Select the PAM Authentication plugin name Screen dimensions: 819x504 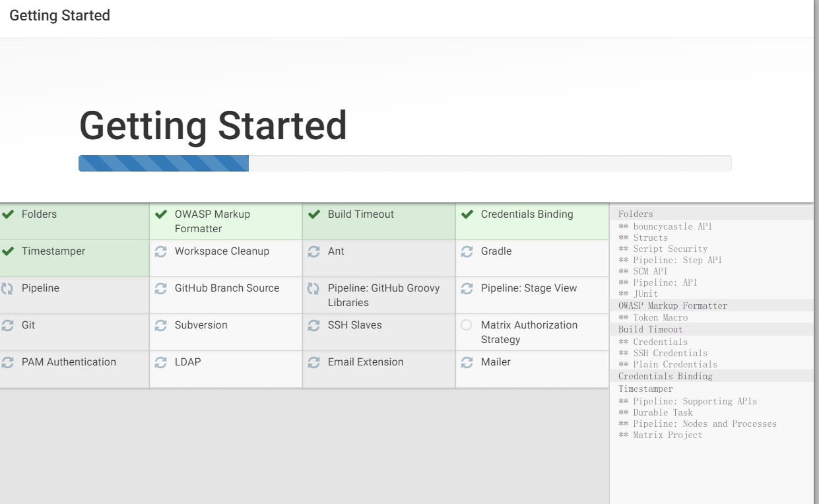[x=69, y=362]
